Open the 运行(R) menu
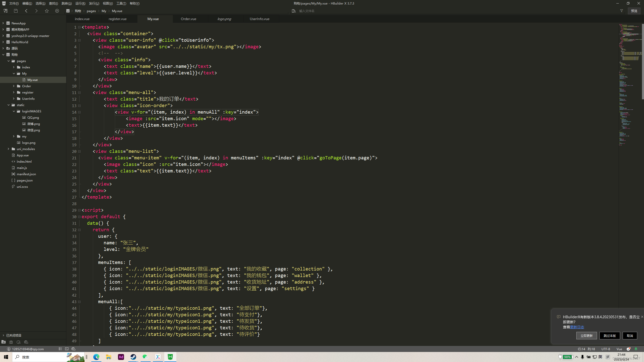The image size is (644, 362). tap(80, 4)
